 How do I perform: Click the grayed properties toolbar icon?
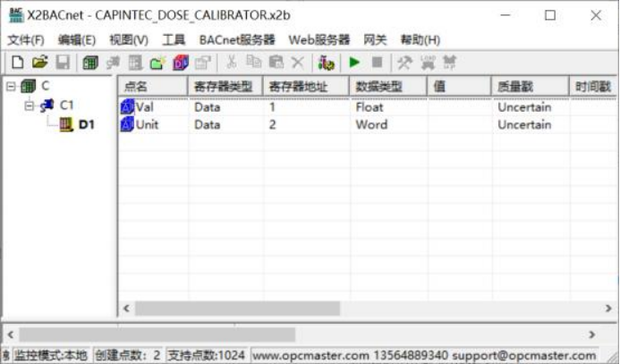point(203,63)
